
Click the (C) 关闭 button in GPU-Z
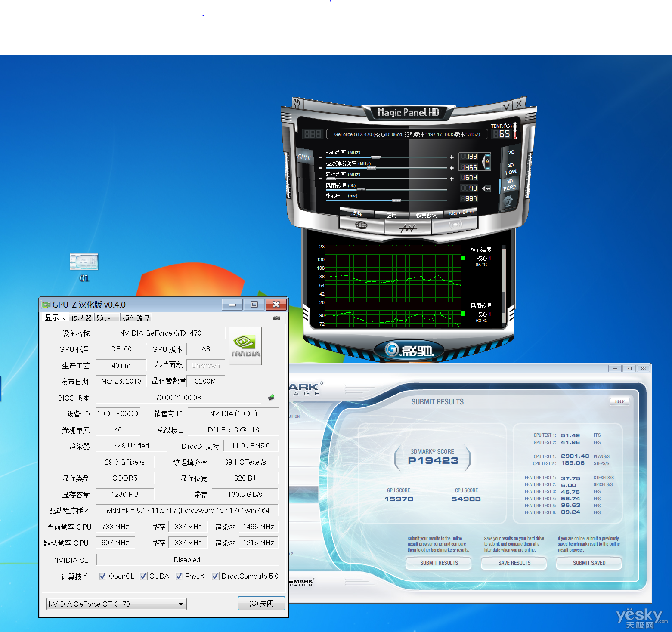pyautogui.click(x=261, y=603)
